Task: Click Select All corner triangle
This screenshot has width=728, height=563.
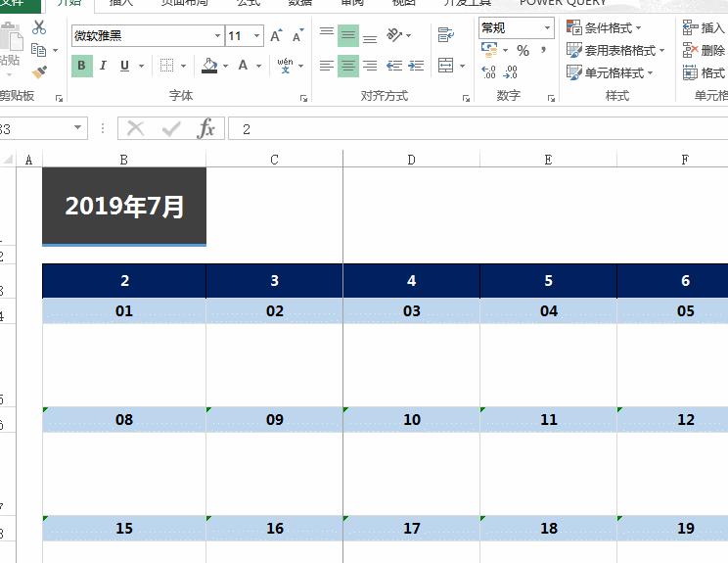Action: tap(8, 160)
